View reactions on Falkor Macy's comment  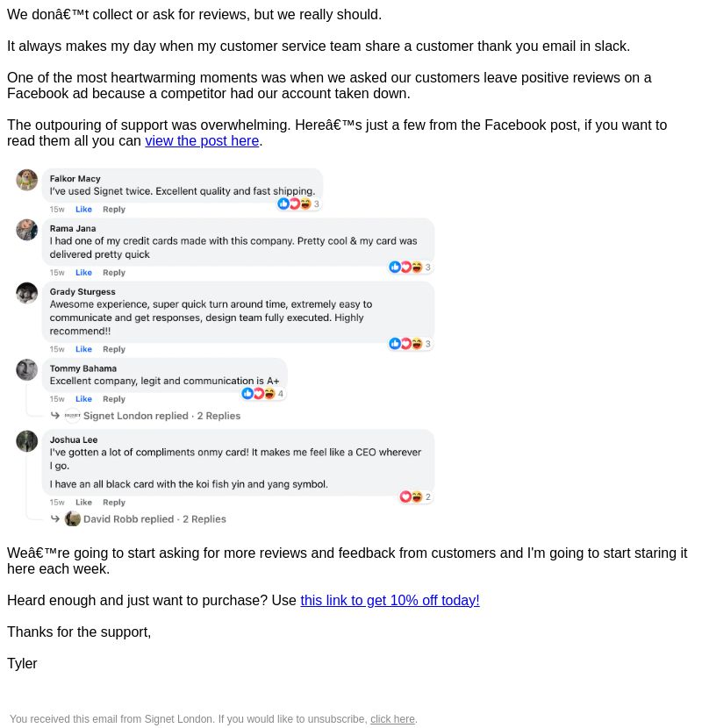pyautogui.click(x=298, y=203)
